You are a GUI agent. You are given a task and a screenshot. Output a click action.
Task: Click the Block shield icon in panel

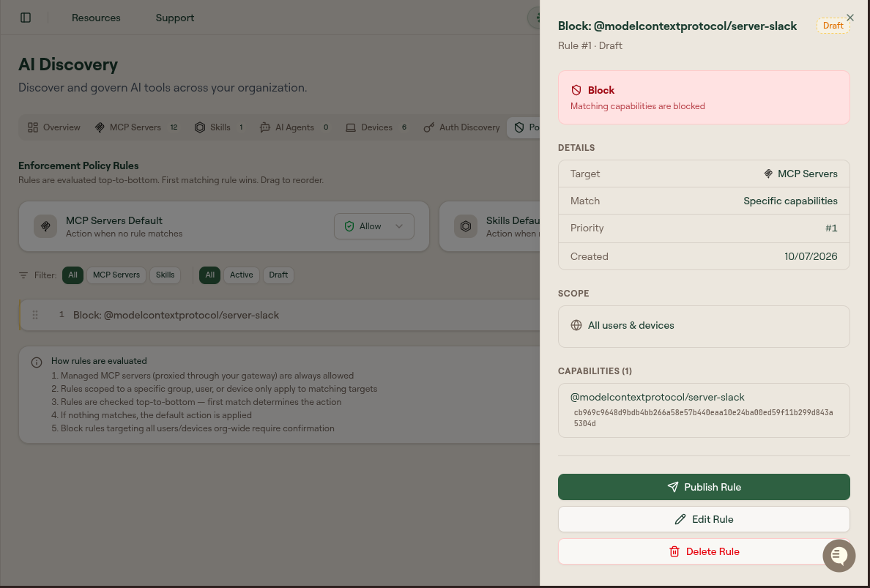coord(576,90)
